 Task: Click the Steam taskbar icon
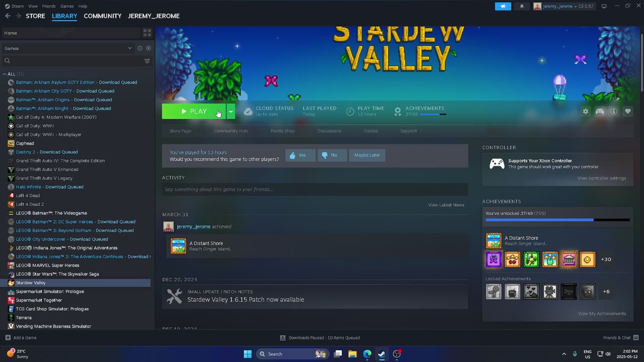tap(382, 354)
